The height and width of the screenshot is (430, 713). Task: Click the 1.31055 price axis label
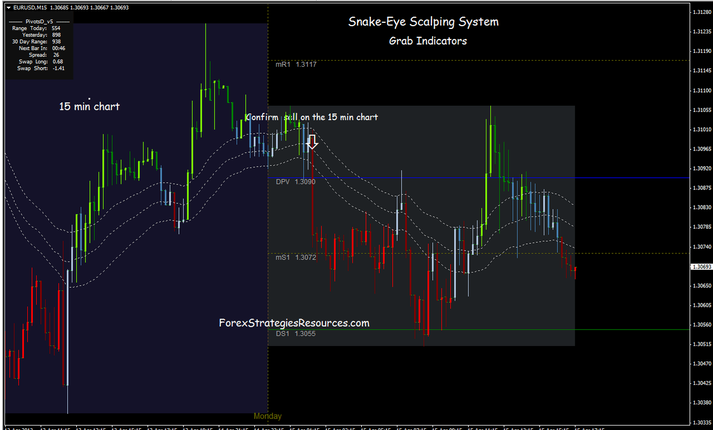(x=702, y=110)
